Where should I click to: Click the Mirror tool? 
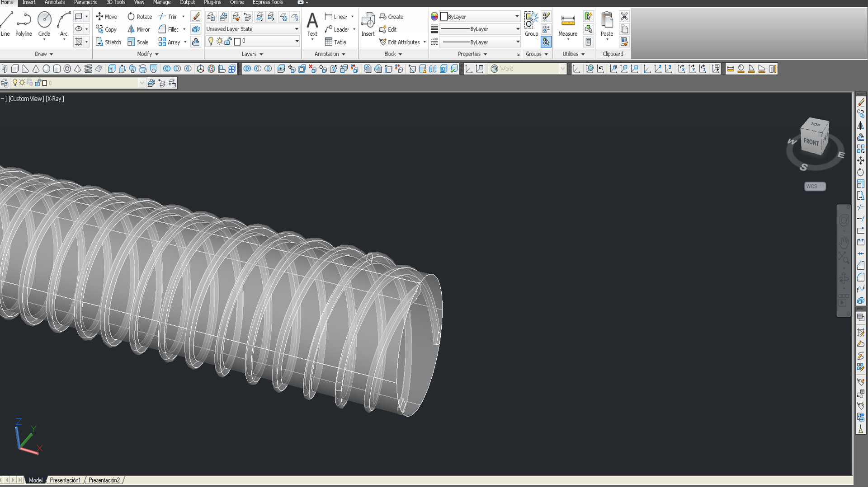tap(138, 29)
